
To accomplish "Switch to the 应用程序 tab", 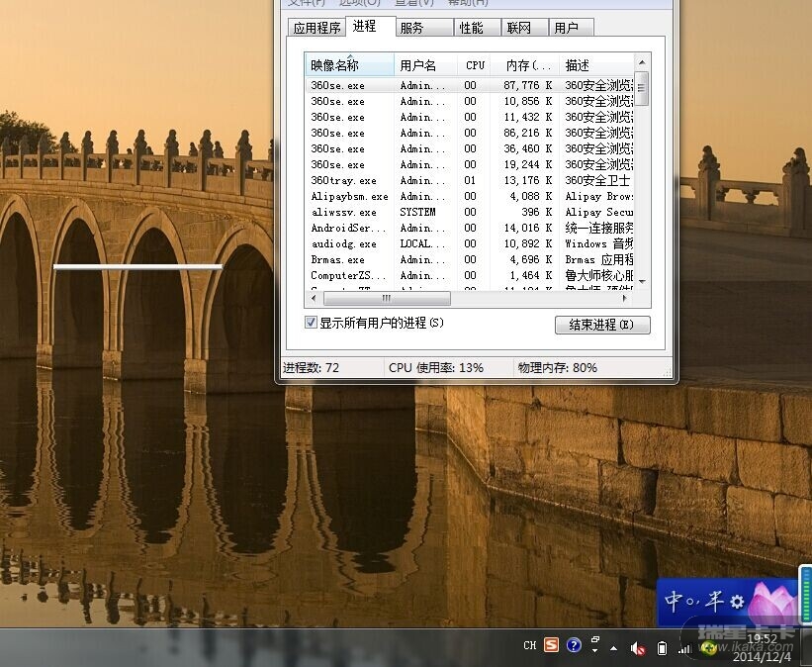I will point(316,28).
